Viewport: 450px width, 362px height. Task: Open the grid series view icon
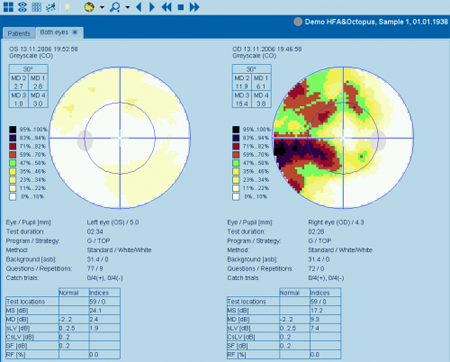pyautogui.click(x=36, y=7)
